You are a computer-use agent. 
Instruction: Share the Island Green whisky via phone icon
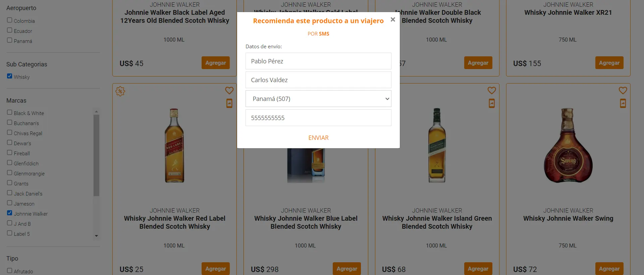tap(492, 103)
